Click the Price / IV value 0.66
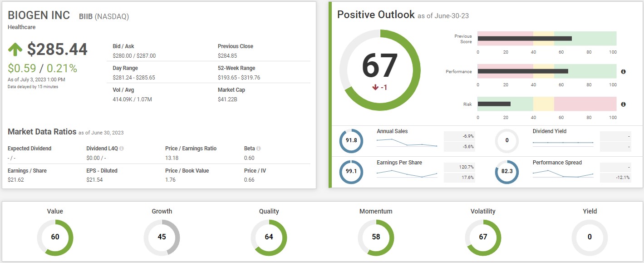This screenshot has width=644, height=263. click(x=249, y=180)
